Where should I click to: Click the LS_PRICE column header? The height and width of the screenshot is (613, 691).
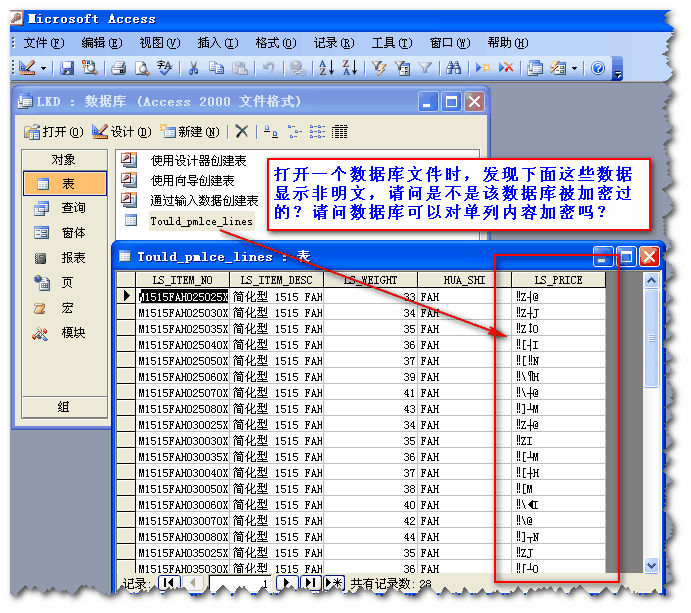point(558,280)
